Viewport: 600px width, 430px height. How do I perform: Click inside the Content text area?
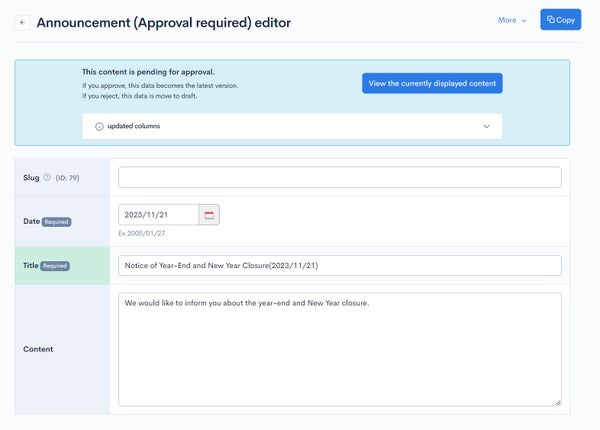click(x=340, y=349)
